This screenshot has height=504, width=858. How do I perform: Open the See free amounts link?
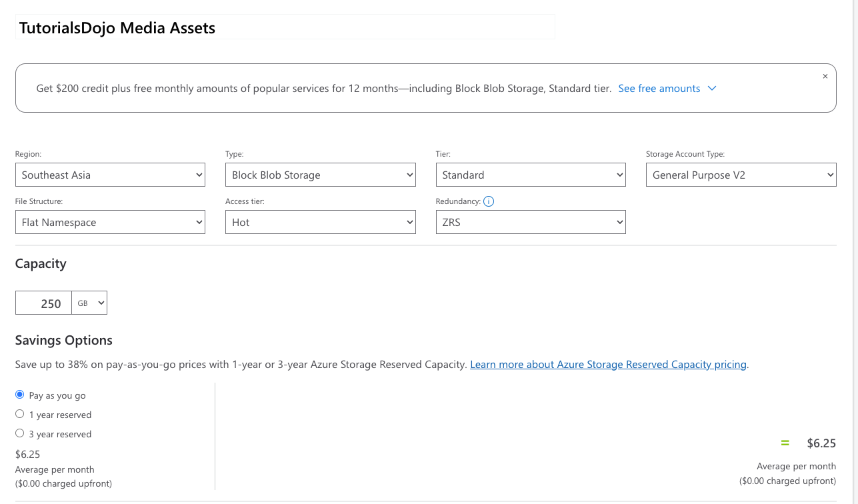tap(659, 89)
